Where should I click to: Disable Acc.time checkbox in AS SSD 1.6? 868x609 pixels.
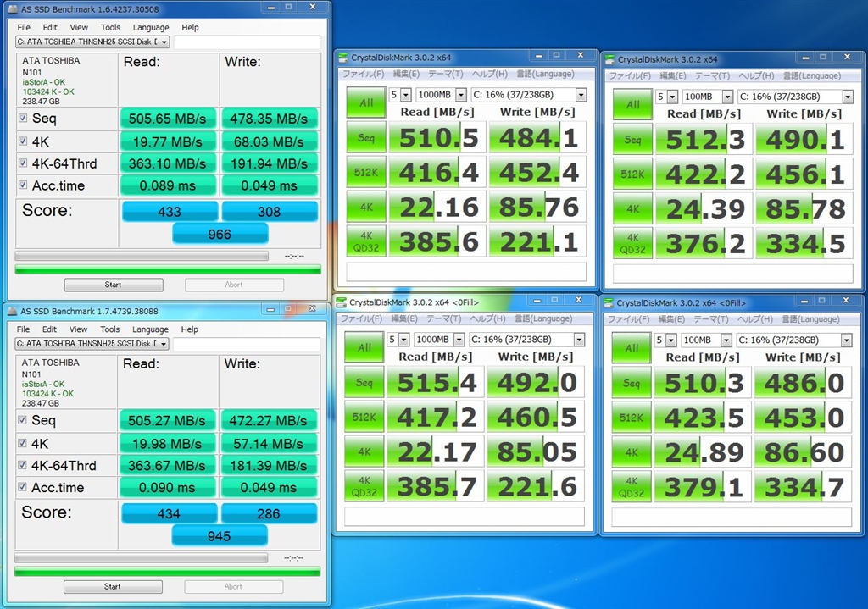click(23, 185)
